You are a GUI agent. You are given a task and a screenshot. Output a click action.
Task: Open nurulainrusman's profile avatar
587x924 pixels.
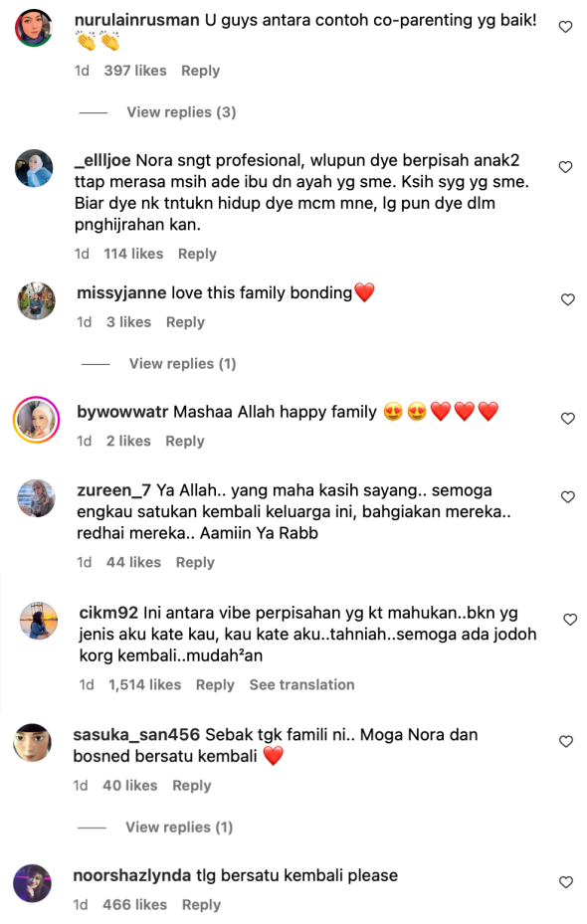(34, 28)
